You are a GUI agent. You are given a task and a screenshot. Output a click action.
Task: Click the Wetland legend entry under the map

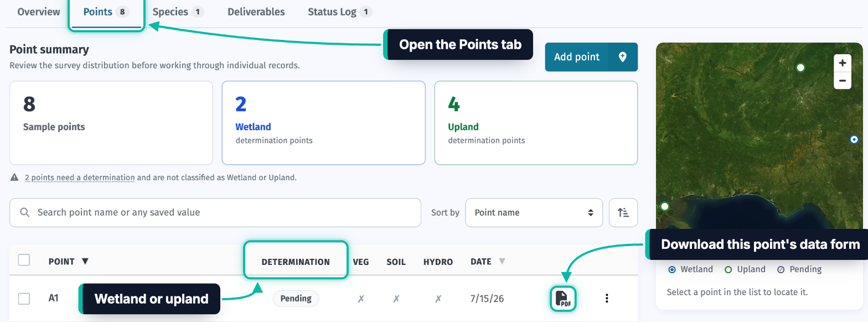point(691,269)
